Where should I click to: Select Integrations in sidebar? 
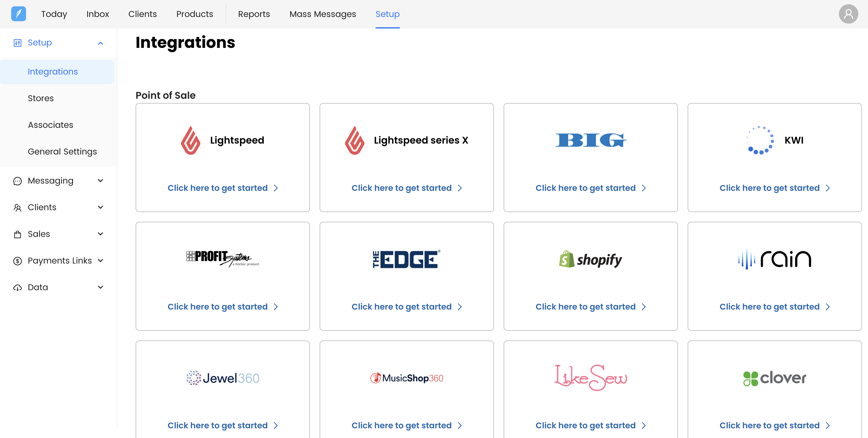click(57, 72)
